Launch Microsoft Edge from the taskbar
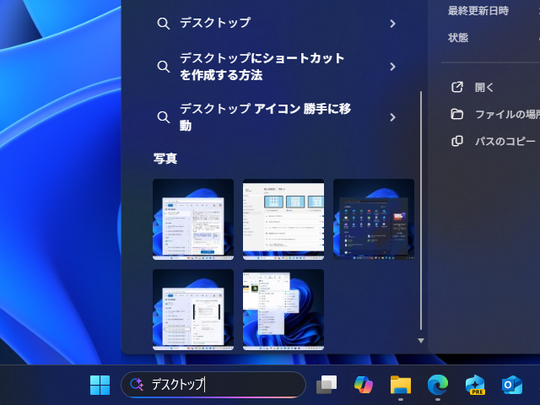This screenshot has height=405, width=540. click(438, 385)
